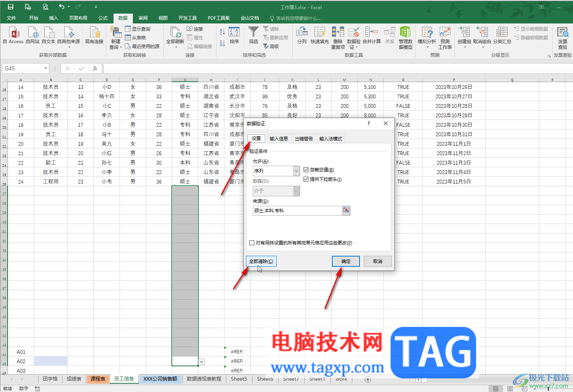Open the XXX公司销售额 sheet tab

[x=160, y=379]
